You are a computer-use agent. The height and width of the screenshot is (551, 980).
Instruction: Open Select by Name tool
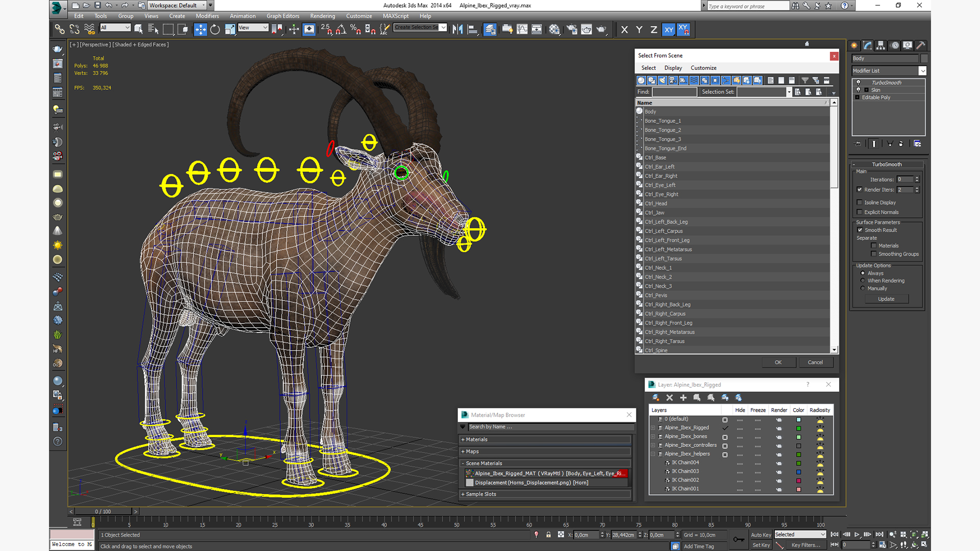point(153,30)
